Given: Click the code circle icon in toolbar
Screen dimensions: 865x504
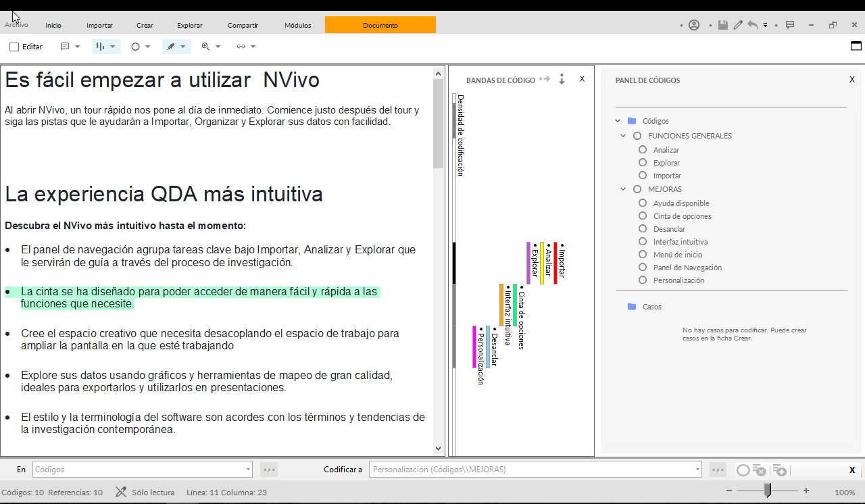Looking at the screenshot, I should [135, 47].
